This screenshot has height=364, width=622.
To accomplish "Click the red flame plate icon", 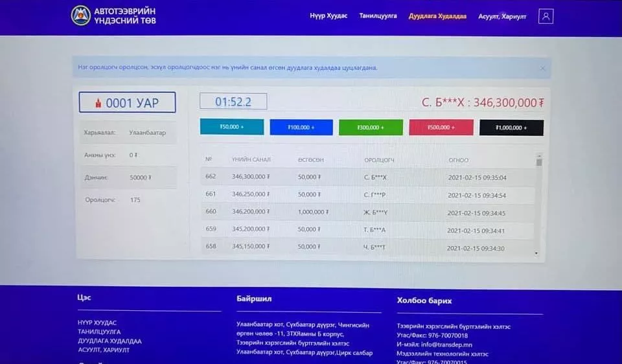I will coord(98,103).
